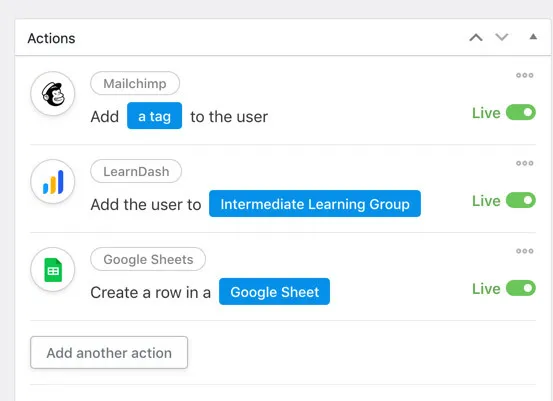
Task: Turn off the Google Sheets Live switch
Action: tap(521, 288)
